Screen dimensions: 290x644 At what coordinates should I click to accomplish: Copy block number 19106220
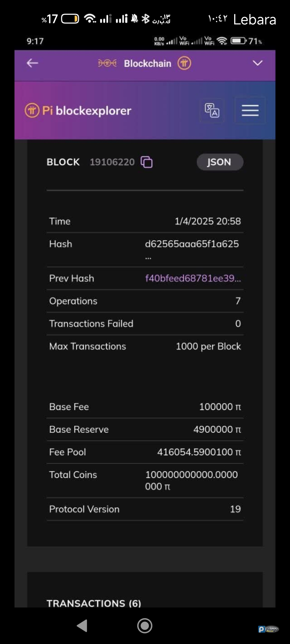tap(147, 162)
